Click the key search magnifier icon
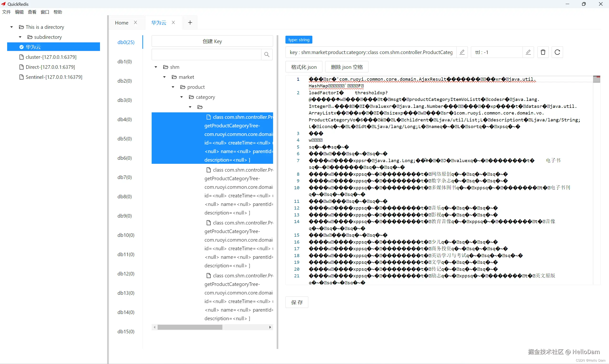Image resolution: width=609 pixels, height=364 pixels. click(x=267, y=55)
